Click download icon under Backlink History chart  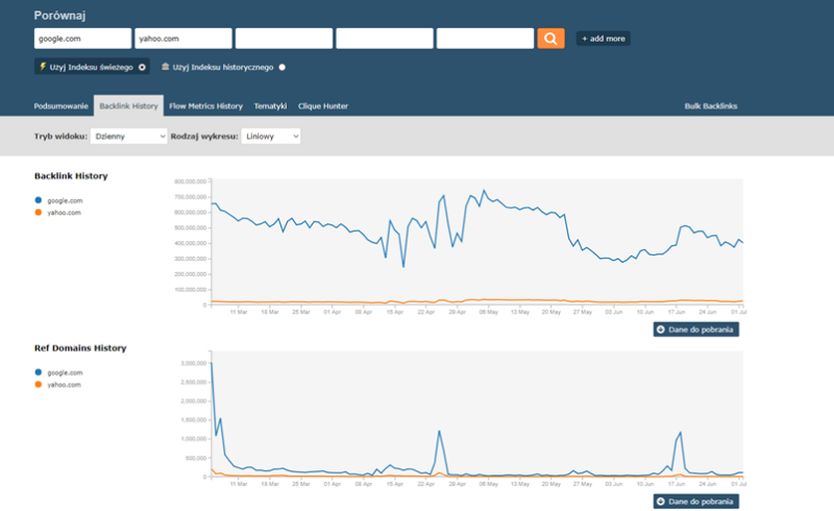(661, 329)
